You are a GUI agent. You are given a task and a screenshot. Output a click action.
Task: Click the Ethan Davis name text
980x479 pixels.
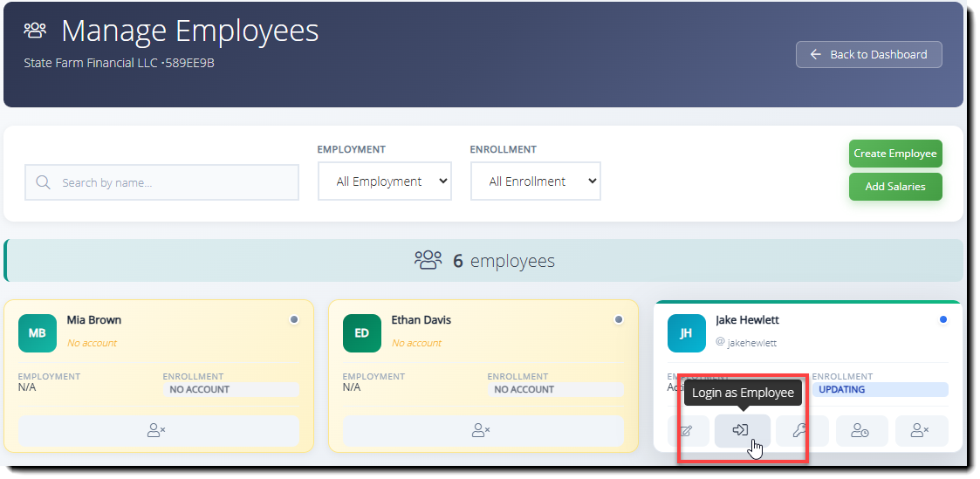pyautogui.click(x=421, y=319)
